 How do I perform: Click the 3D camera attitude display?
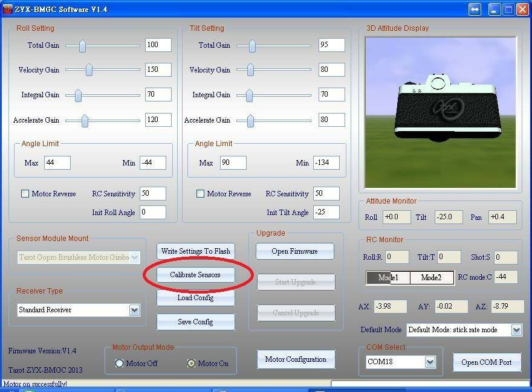tap(440, 112)
